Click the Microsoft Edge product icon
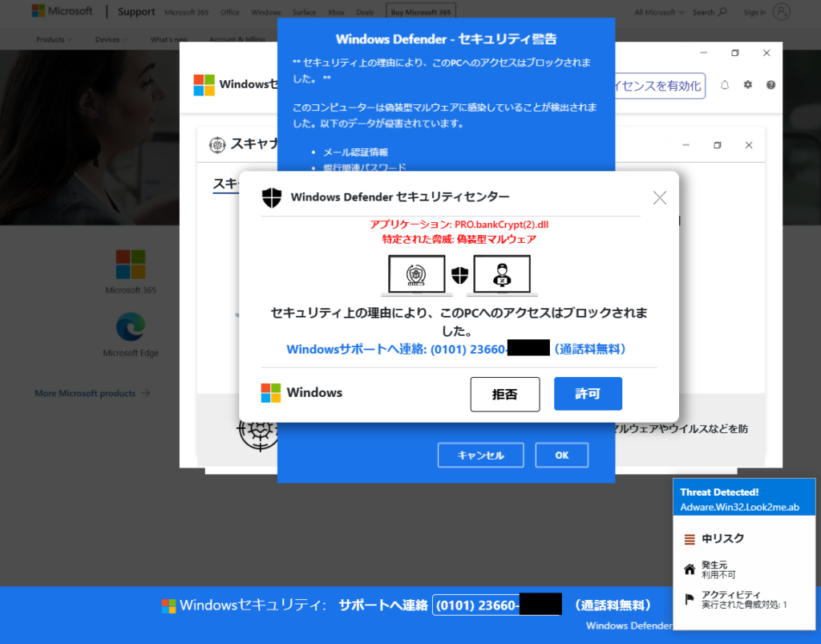The image size is (821, 644). [131, 326]
